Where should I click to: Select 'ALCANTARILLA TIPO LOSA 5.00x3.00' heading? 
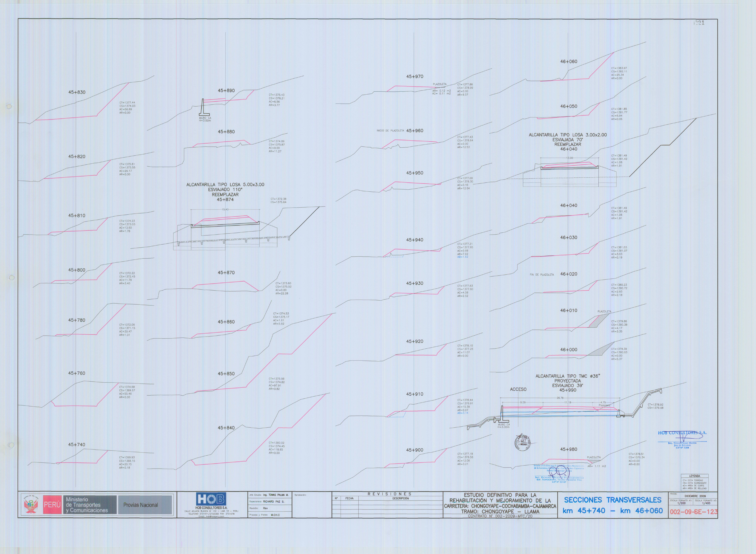pos(225,185)
